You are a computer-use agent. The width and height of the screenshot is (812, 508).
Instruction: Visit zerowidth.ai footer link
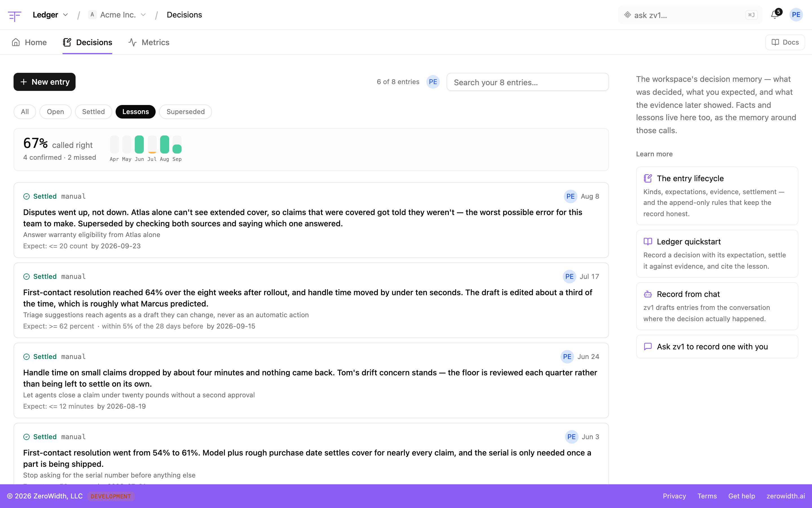click(x=785, y=496)
